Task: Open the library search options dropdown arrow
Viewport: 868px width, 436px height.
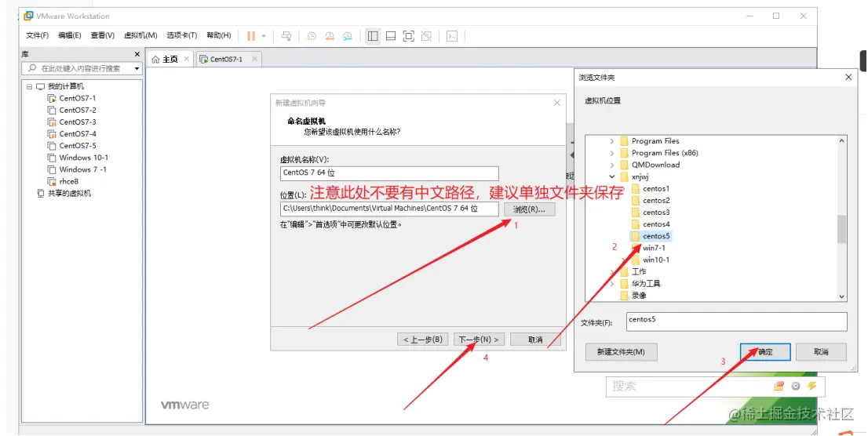Action: pyautogui.click(x=137, y=68)
